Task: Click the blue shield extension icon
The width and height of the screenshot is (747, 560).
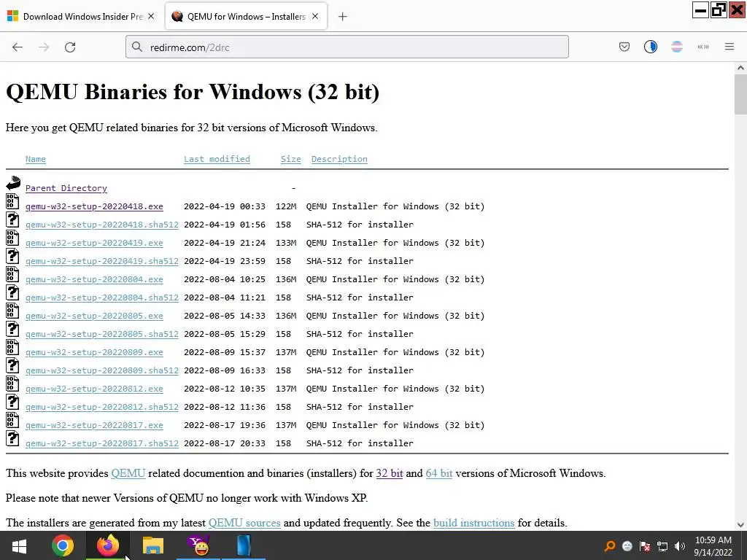Action: (x=650, y=47)
